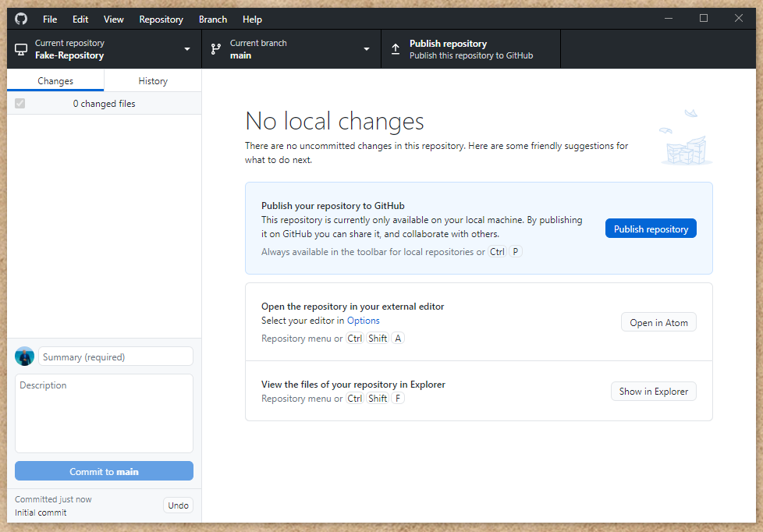Click the Open in Atom button
The image size is (763, 532).
(x=658, y=322)
